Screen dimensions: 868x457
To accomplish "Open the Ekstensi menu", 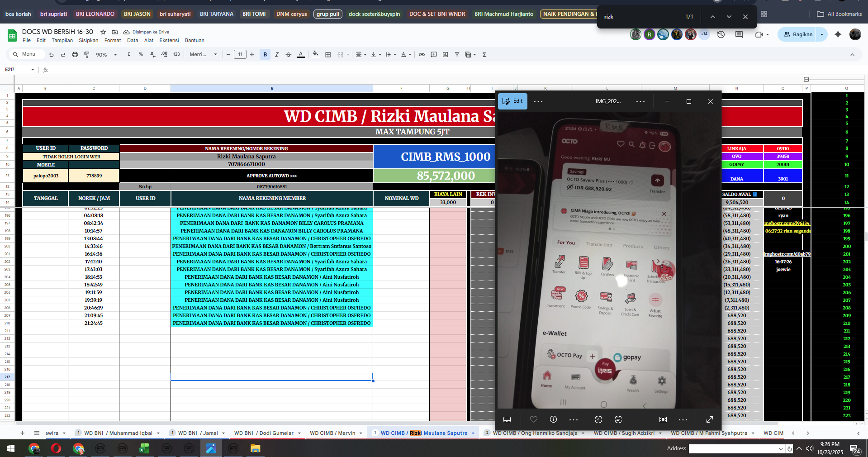I will [x=169, y=40].
